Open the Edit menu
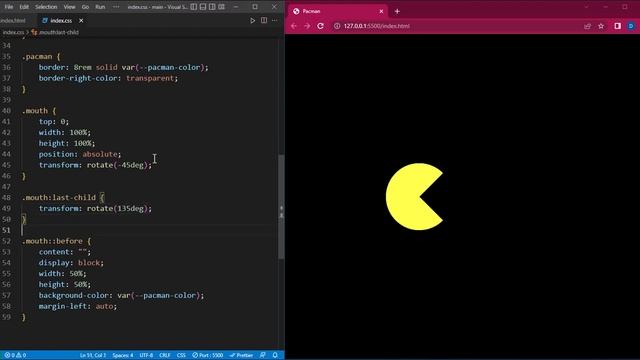Viewport: 640px width, 360px height. pos(24,7)
